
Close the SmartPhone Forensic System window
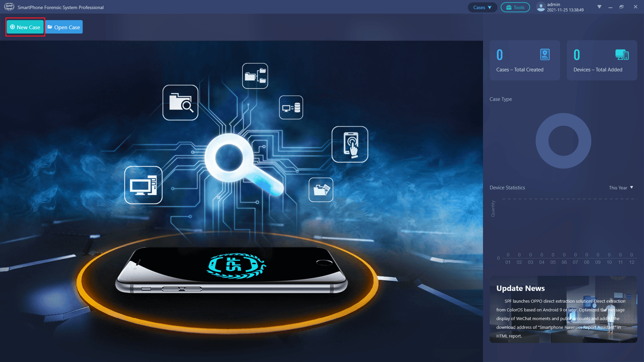[x=636, y=7]
